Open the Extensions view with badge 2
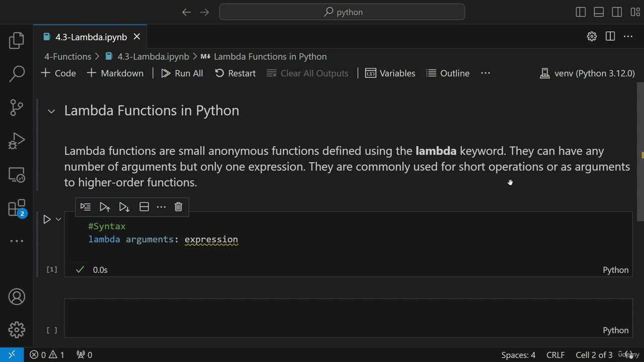 pyautogui.click(x=17, y=208)
